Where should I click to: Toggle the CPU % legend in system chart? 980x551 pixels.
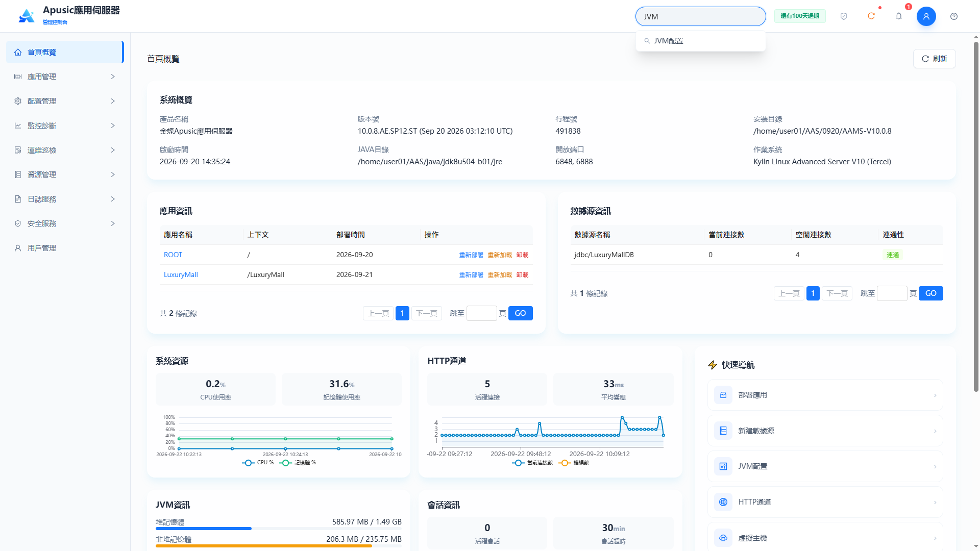click(x=258, y=463)
